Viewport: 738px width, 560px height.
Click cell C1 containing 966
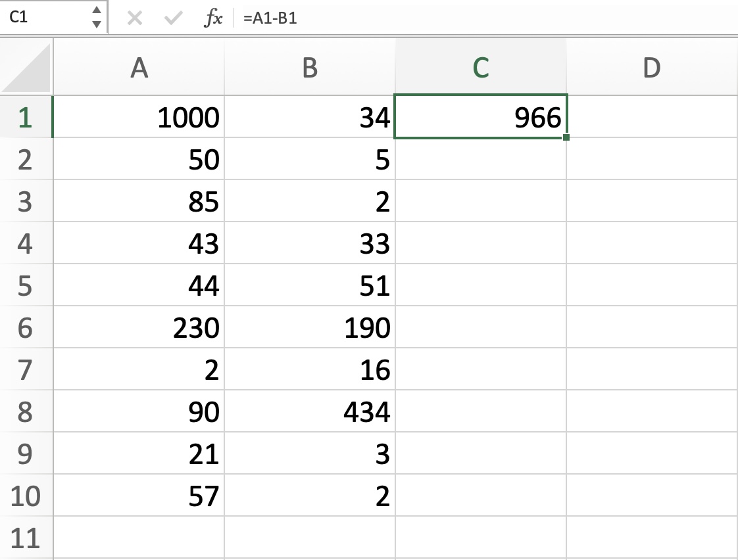pos(481,116)
